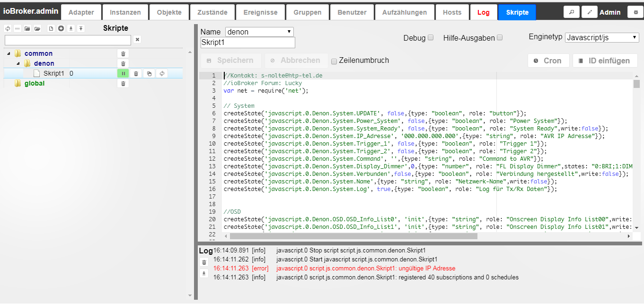Select the Skript1 entry in the tree

pyautogui.click(x=53, y=73)
